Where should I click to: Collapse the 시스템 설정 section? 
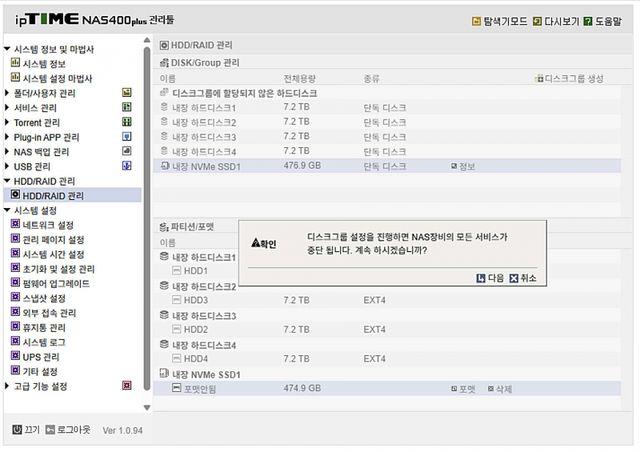8,211
